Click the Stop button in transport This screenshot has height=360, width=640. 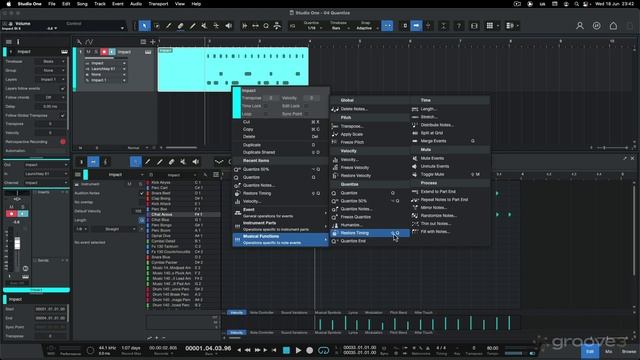pos(287,350)
